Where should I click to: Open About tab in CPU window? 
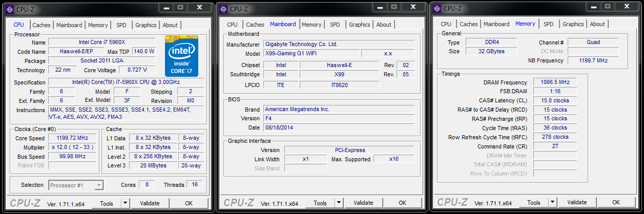coord(170,25)
